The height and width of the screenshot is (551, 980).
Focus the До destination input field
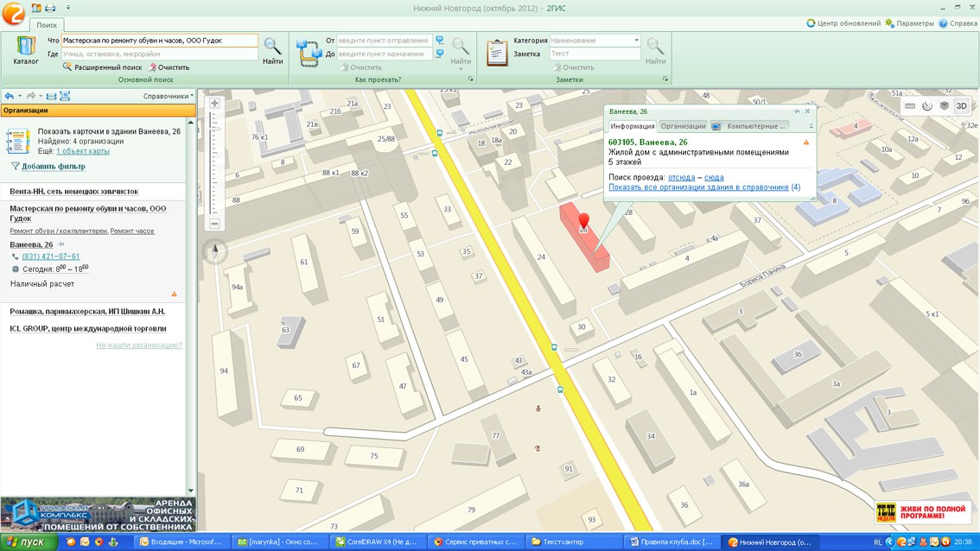(385, 54)
